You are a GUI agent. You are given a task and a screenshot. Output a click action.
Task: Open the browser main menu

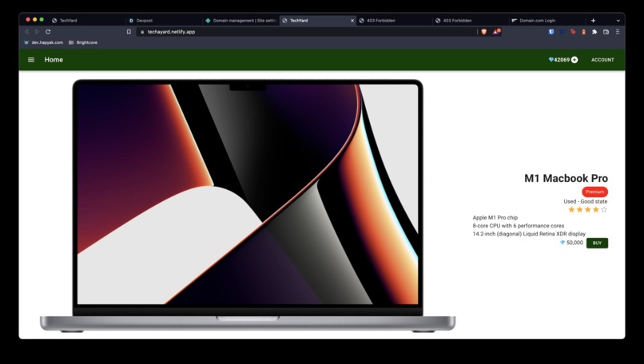point(618,32)
